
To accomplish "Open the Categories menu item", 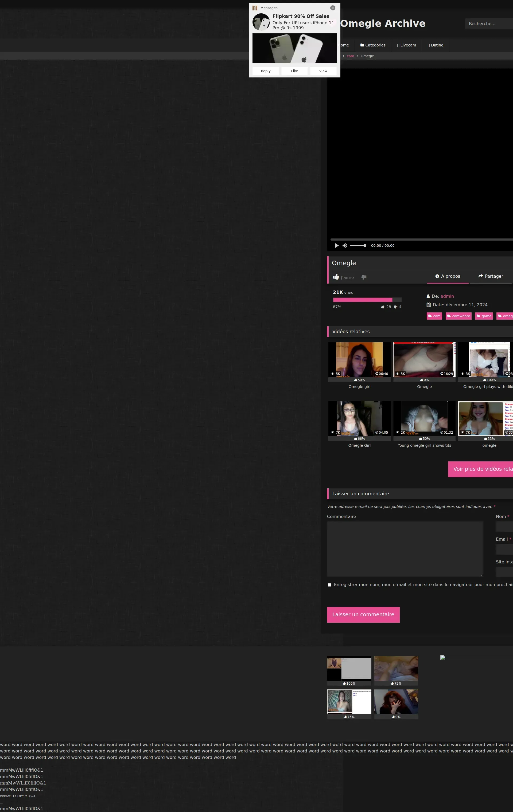I will pos(373,45).
